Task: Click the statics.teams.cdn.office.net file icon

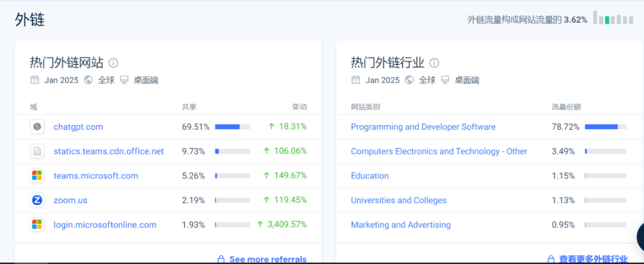Action: tap(37, 151)
